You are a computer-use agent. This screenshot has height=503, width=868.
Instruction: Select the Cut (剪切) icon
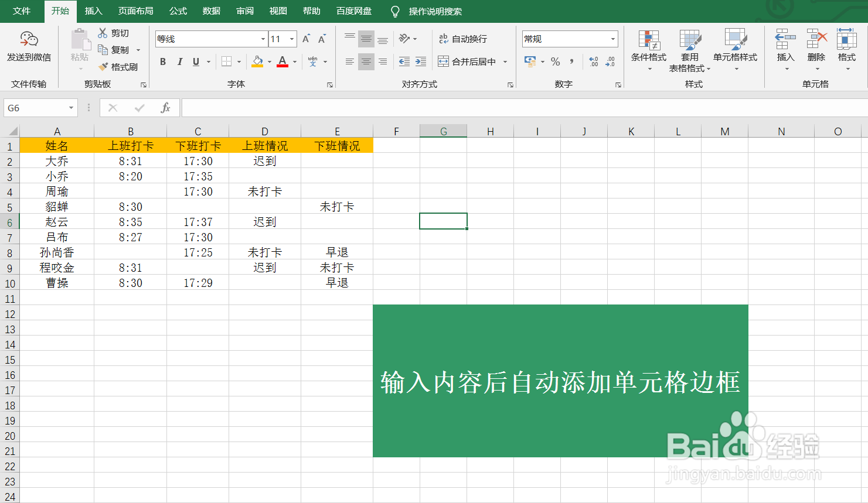click(103, 33)
